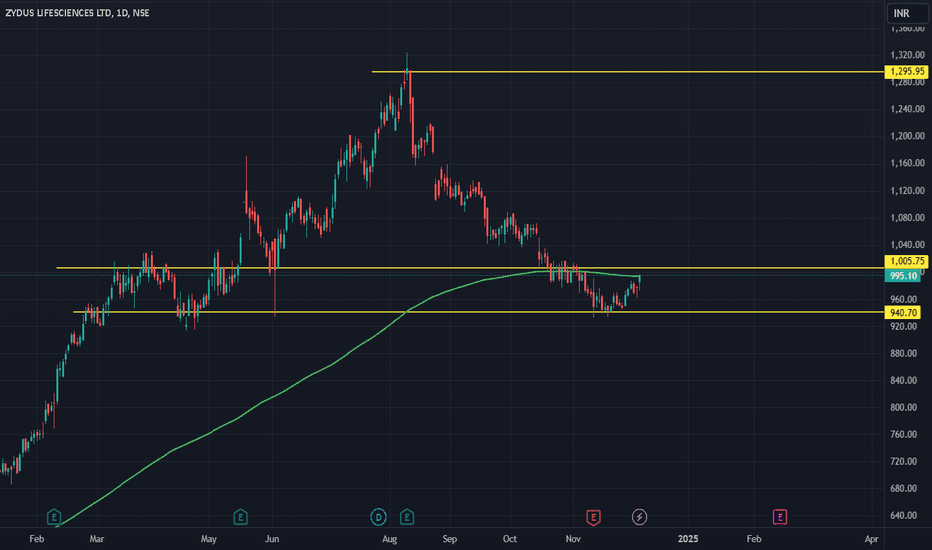Click the 1,080.00 price axis label
The width and height of the screenshot is (932, 550).
[908, 218]
